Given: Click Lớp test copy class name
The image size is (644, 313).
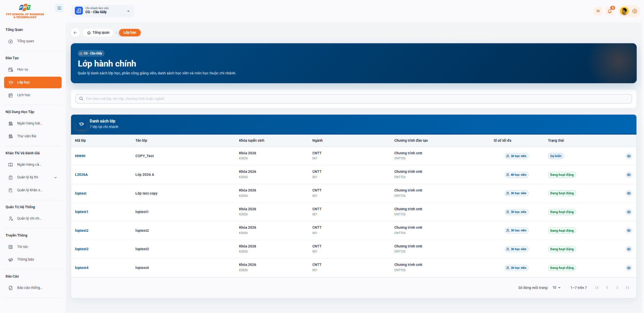Looking at the screenshot, I should point(146,193).
